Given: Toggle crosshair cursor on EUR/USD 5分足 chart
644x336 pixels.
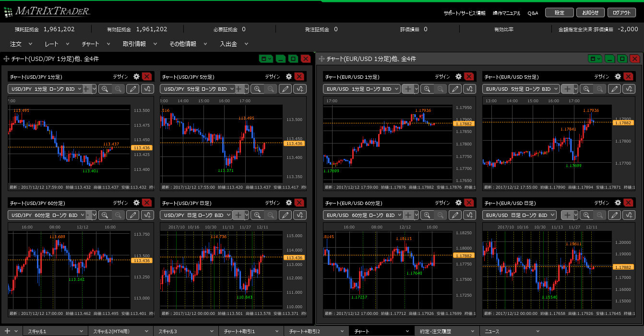Looking at the screenshot, I should tap(568, 89).
